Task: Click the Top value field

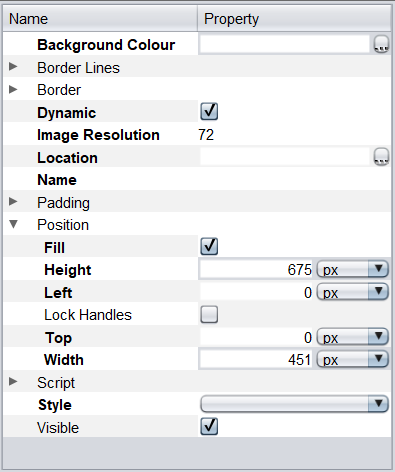Action: pyautogui.click(x=256, y=337)
